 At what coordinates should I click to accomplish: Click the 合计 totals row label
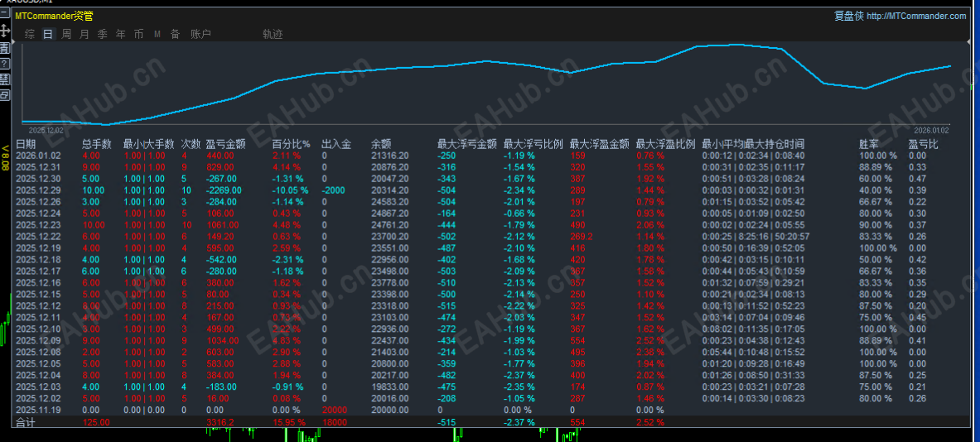pos(26,423)
